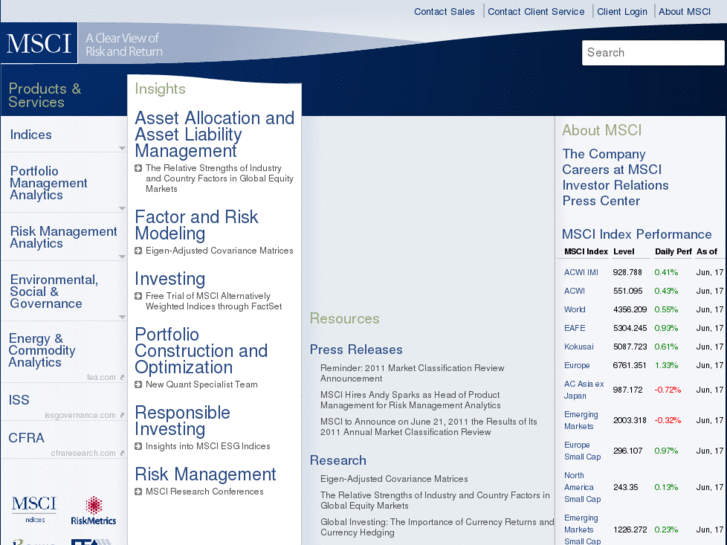Click the 928.788 level value
The image size is (727, 545).
tap(627, 273)
